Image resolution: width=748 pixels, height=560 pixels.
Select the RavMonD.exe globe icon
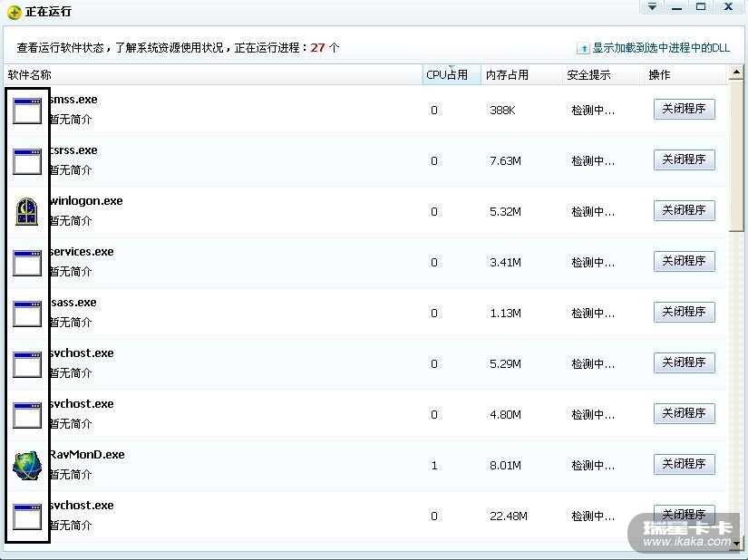(x=27, y=466)
